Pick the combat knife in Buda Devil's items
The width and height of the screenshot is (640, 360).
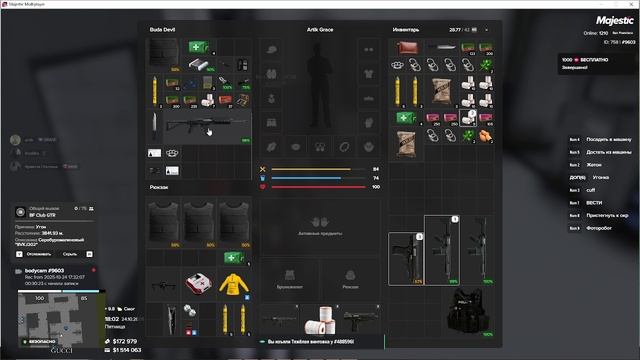[x=154, y=127]
